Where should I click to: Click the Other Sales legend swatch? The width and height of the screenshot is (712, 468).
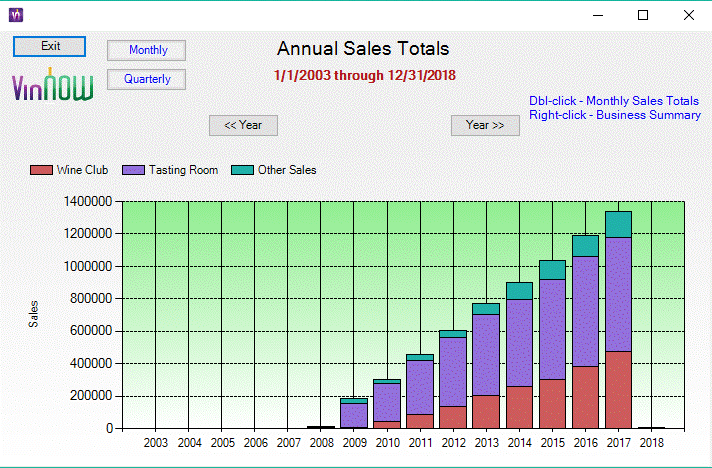(242, 170)
